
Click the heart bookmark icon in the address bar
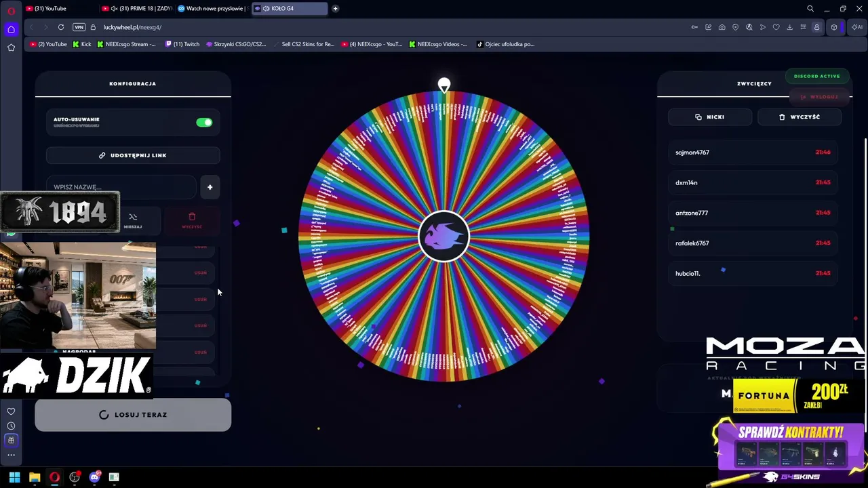tap(776, 27)
